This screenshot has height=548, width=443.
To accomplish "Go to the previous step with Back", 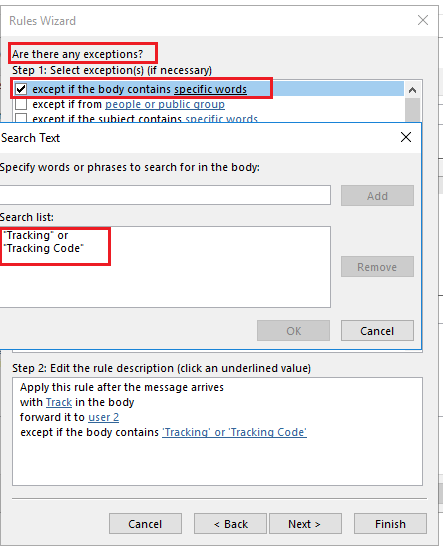I will pos(231,524).
